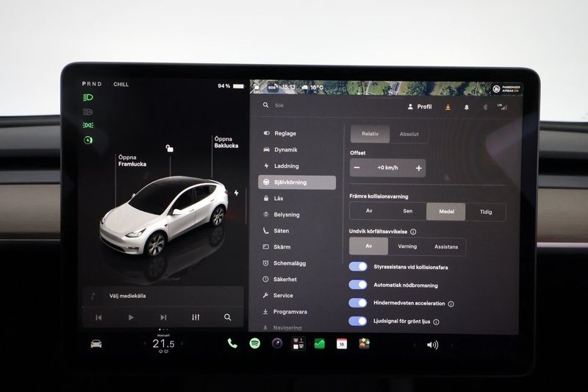
Task: Skip to next media track
Action: pyautogui.click(x=163, y=318)
